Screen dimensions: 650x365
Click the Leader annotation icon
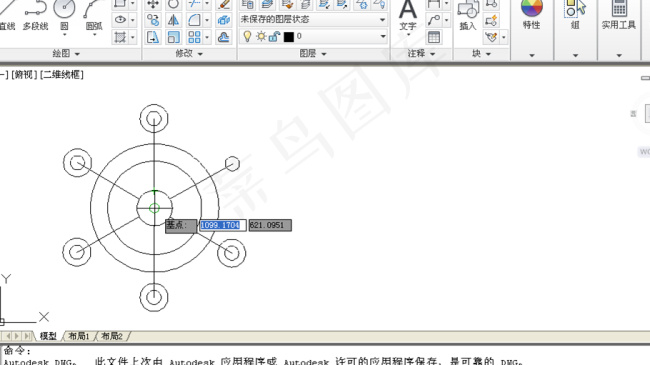[434, 20]
